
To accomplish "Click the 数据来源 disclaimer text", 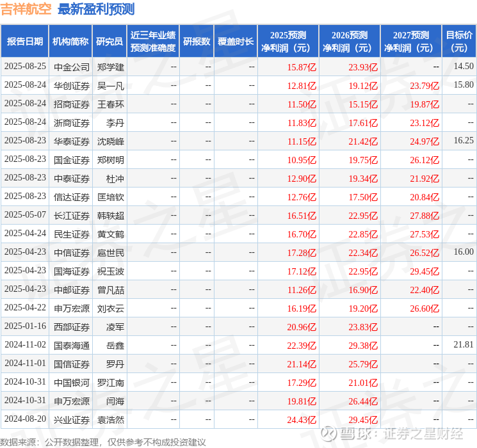I will (103, 442).
